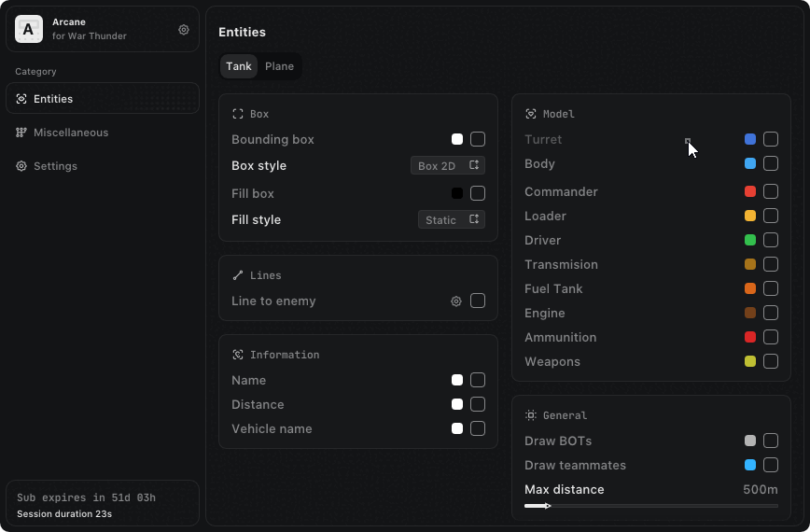The image size is (810, 532).
Task: Open the Fill style Static dropdown
Action: 451,219
